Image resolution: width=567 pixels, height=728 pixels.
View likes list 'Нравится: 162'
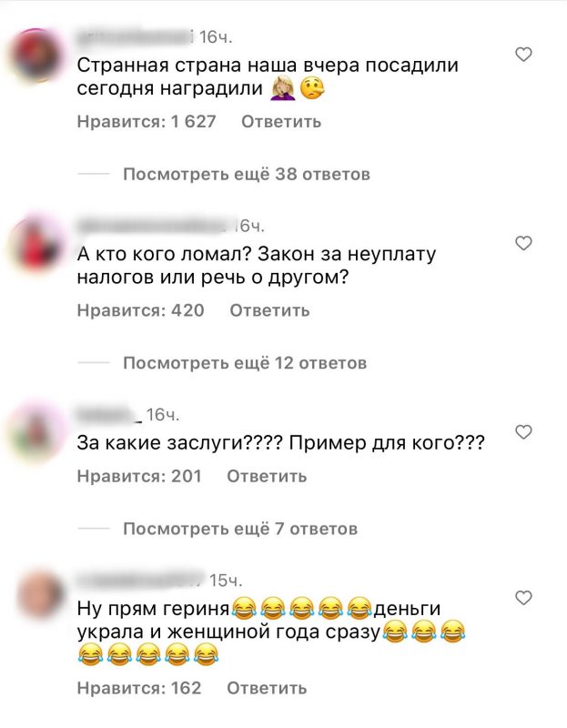tap(139, 688)
